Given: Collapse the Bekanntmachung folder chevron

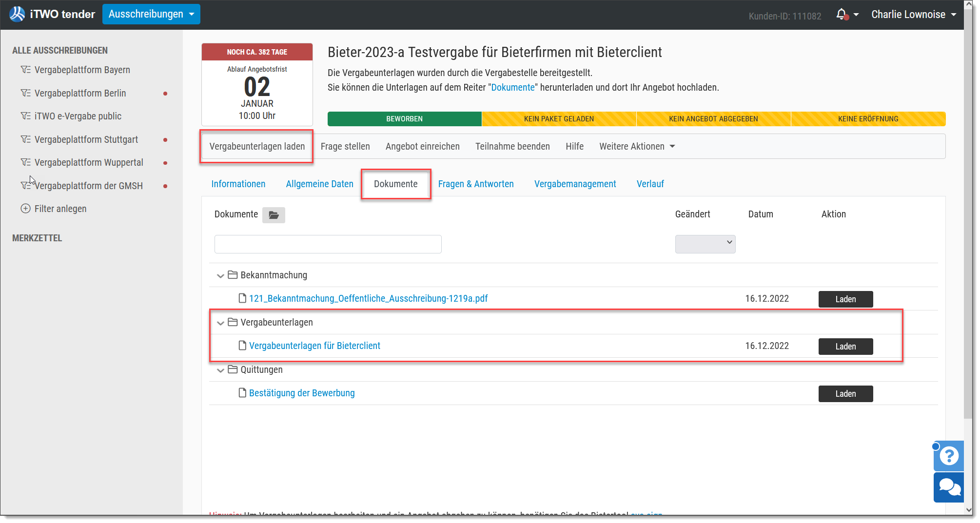Looking at the screenshot, I should pos(220,276).
